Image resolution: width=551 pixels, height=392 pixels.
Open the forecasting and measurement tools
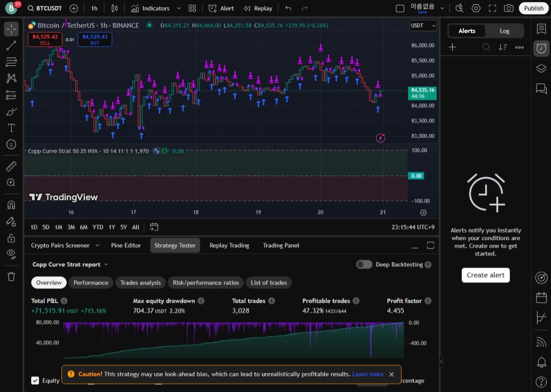point(11,95)
